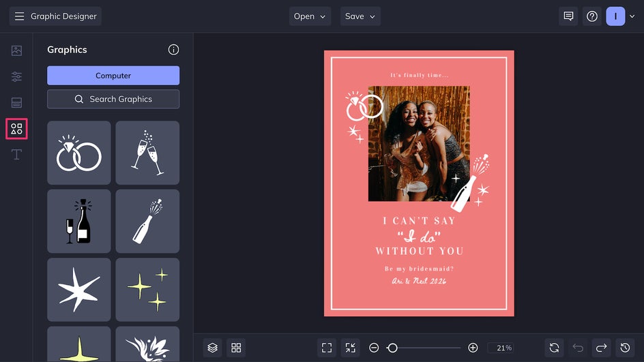Select the champagne bottle graphic on card
This screenshot has width=644, height=362.
[x=470, y=183]
